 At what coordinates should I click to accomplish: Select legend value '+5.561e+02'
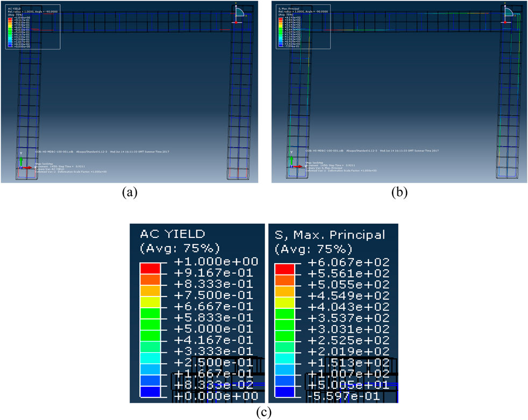pos(349,273)
